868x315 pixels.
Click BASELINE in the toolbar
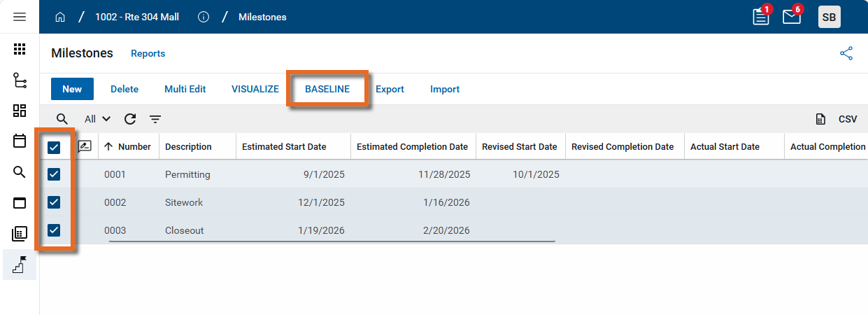pyautogui.click(x=327, y=89)
